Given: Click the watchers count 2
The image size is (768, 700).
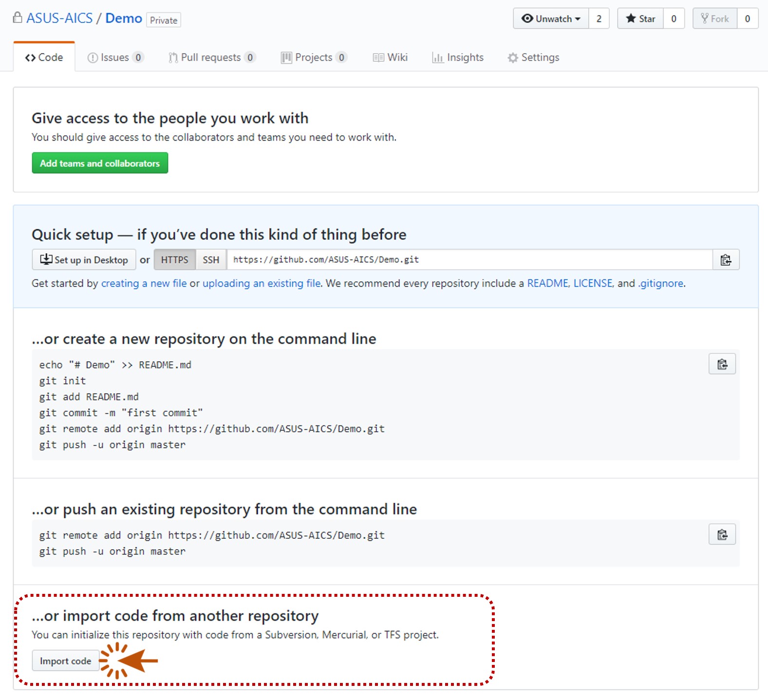Looking at the screenshot, I should tap(599, 19).
